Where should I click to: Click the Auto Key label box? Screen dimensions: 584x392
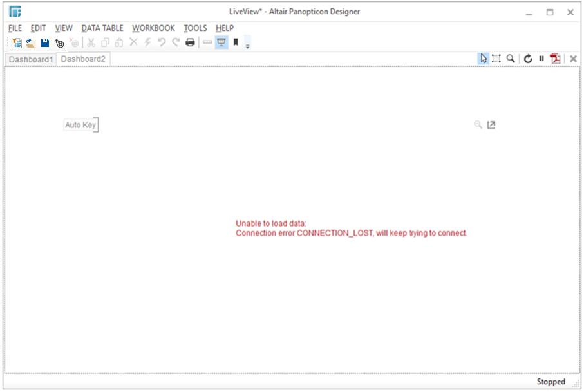(x=81, y=125)
